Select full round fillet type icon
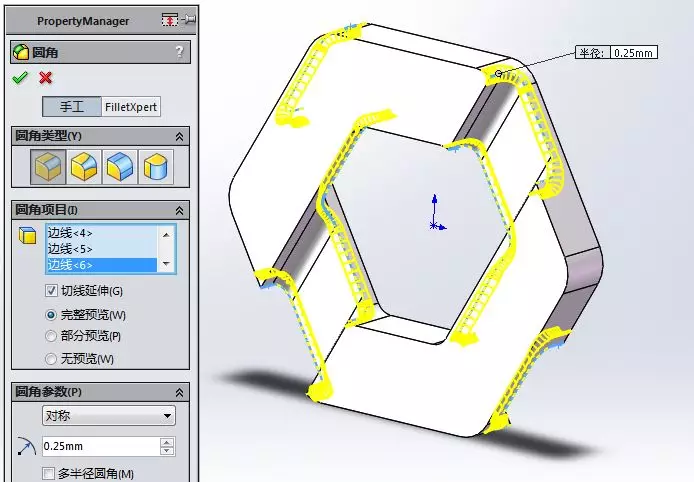Viewport: 694px width, 482px height. pyautogui.click(x=156, y=166)
